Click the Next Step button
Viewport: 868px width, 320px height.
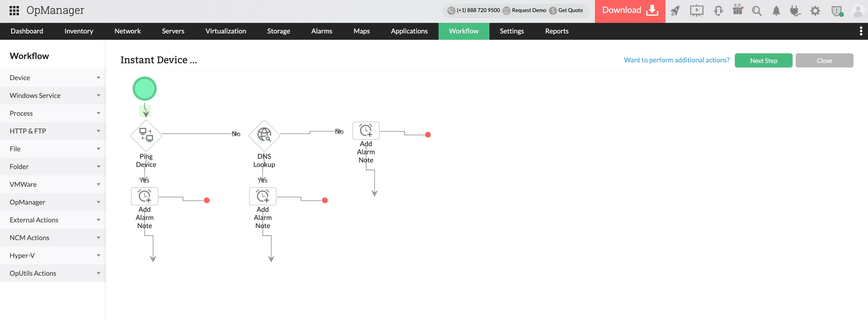[x=763, y=61]
